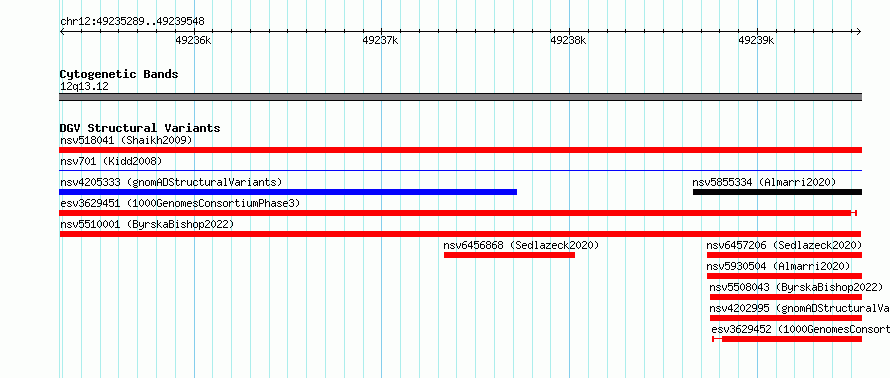This screenshot has height=378, width=890.
Task: Select the blue nsv4205333 variant bar
Action: [x=288, y=192]
